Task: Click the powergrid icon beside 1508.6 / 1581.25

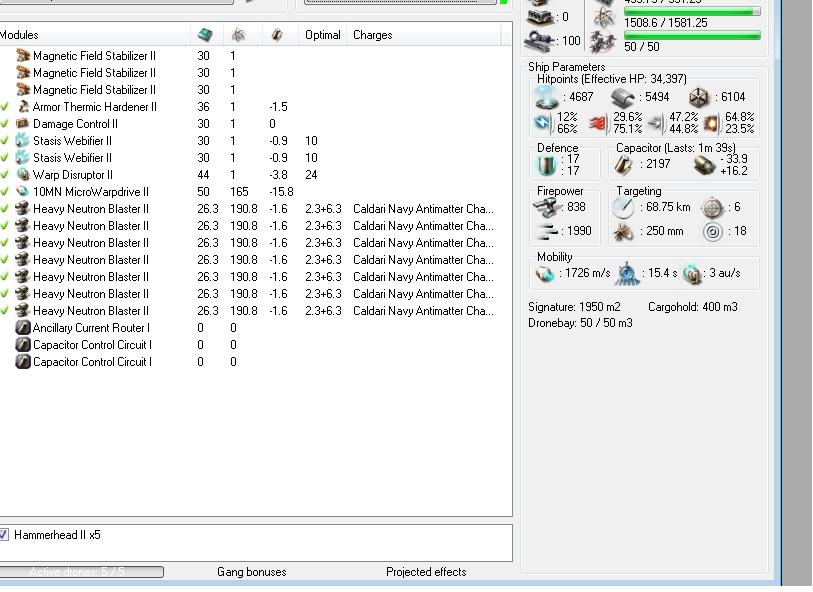Action: [604, 18]
